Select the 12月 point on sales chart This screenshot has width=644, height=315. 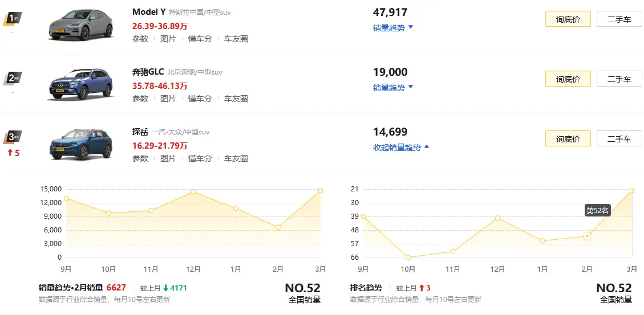click(193, 191)
